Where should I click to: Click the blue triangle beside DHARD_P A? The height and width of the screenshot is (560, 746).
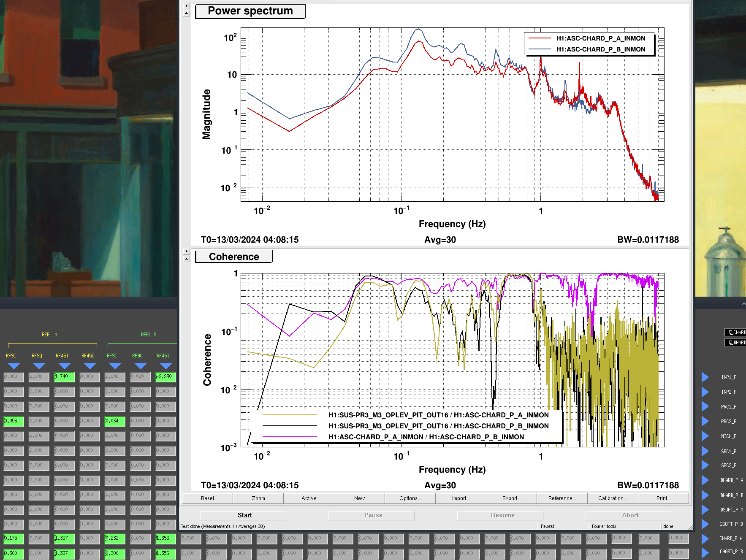[x=705, y=480]
